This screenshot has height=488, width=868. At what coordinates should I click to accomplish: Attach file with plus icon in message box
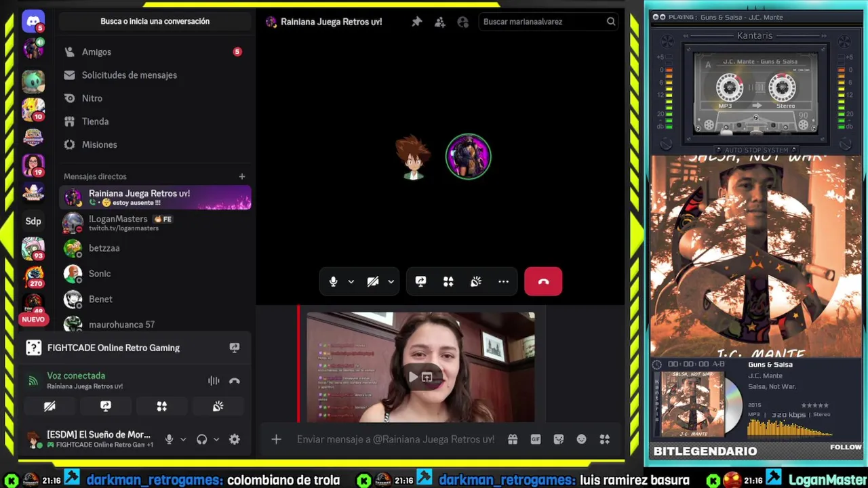[276, 439]
